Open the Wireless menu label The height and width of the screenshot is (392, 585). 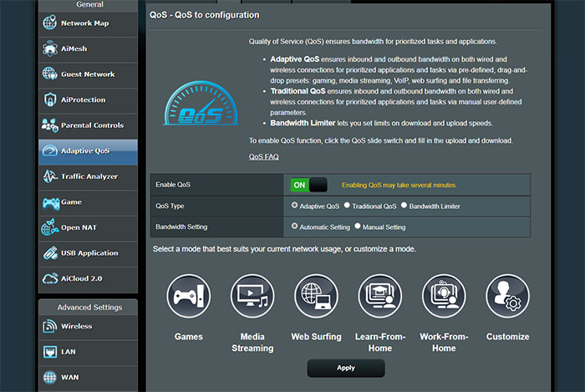[77, 326]
